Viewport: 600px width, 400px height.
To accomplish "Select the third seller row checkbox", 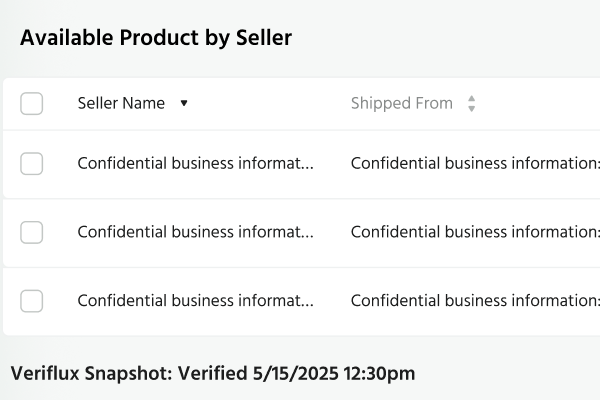I will pos(32,300).
